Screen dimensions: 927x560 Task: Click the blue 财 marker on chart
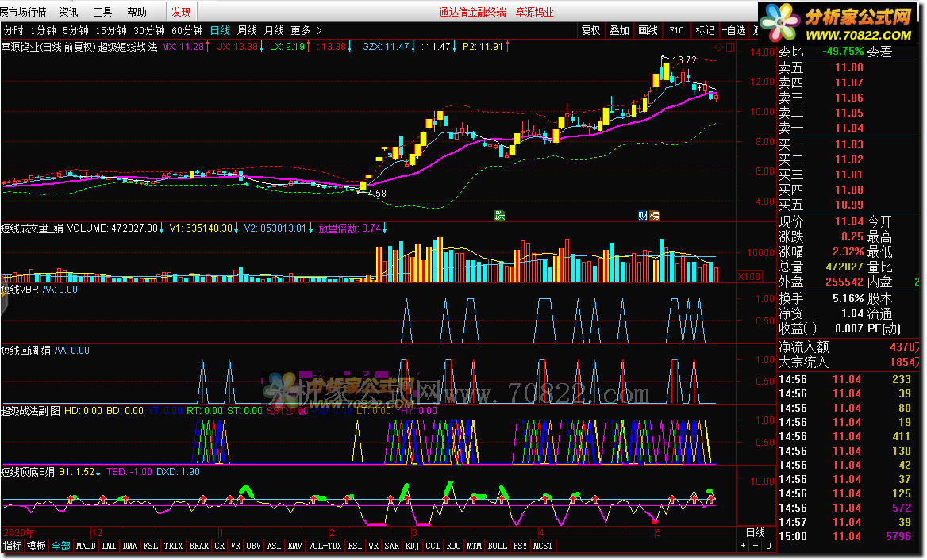[x=643, y=216]
